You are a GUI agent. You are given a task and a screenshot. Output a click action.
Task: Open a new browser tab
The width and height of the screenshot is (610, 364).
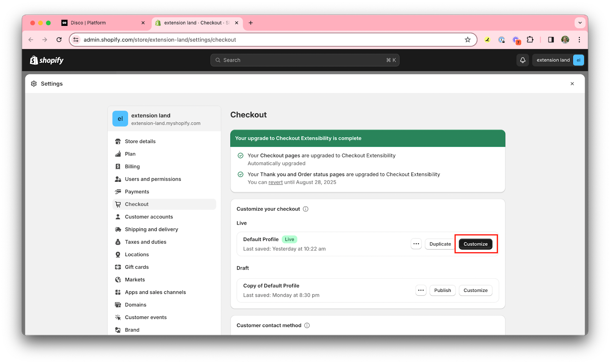(x=250, y=23)
